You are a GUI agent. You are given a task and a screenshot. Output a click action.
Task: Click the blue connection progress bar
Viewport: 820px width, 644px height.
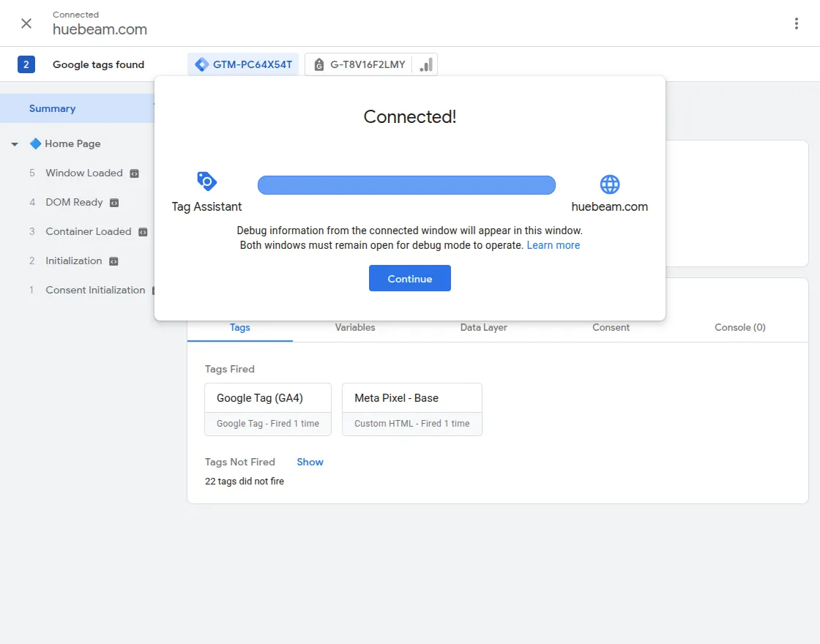(x=406, y=185)
